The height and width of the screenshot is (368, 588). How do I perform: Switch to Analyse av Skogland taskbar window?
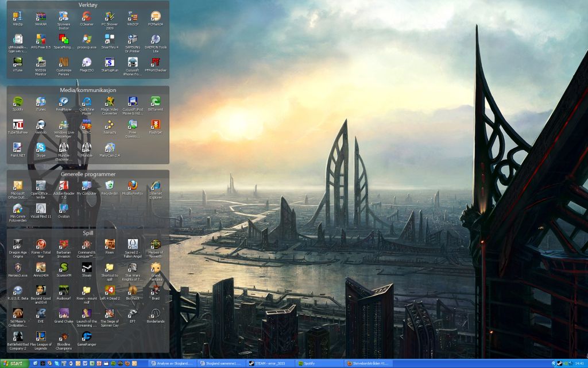(172, 363)
